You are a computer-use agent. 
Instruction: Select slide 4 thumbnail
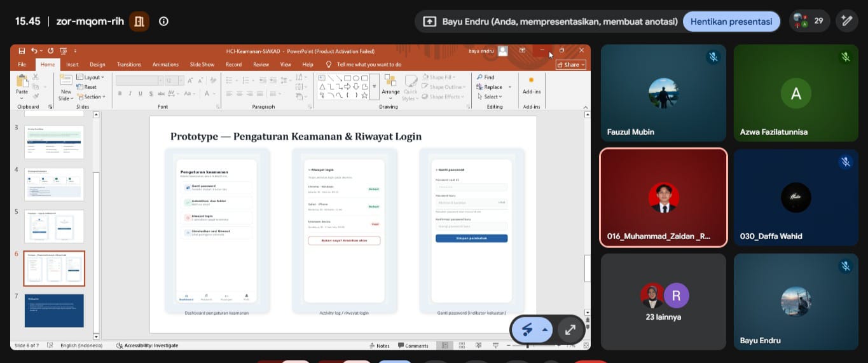[54, 184]
